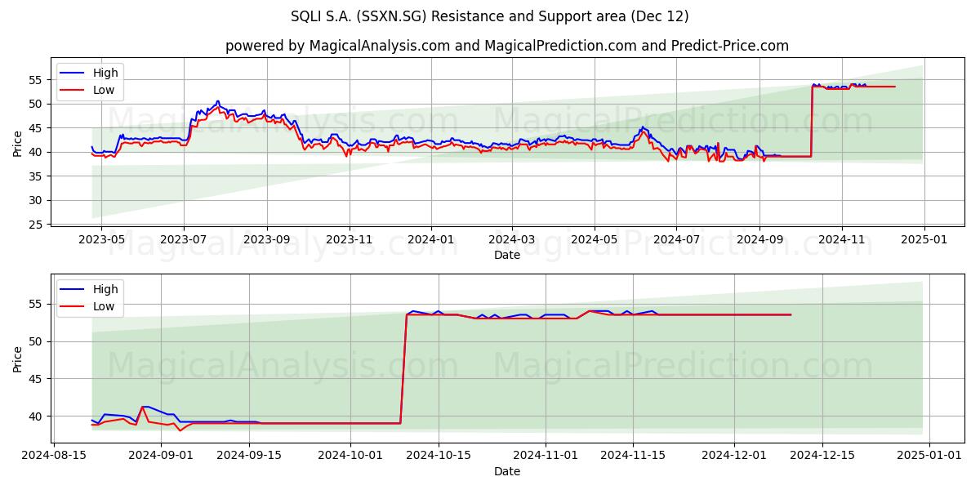Click the '55' y-axis tick in top chart

point(37,80)
